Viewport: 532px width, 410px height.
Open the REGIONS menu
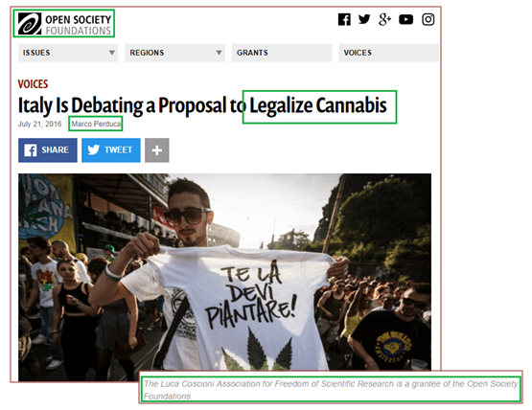(174, 53)
